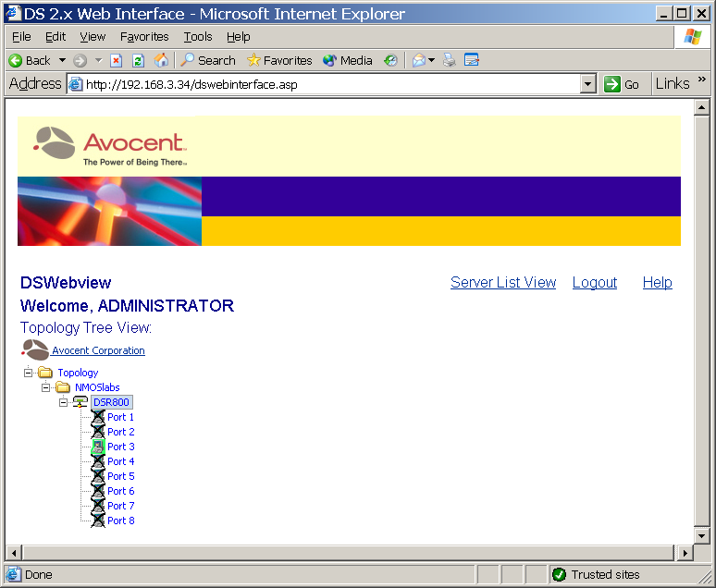Open the Media pane
Screen dimensions: 716x588
[x=348, y=60]
